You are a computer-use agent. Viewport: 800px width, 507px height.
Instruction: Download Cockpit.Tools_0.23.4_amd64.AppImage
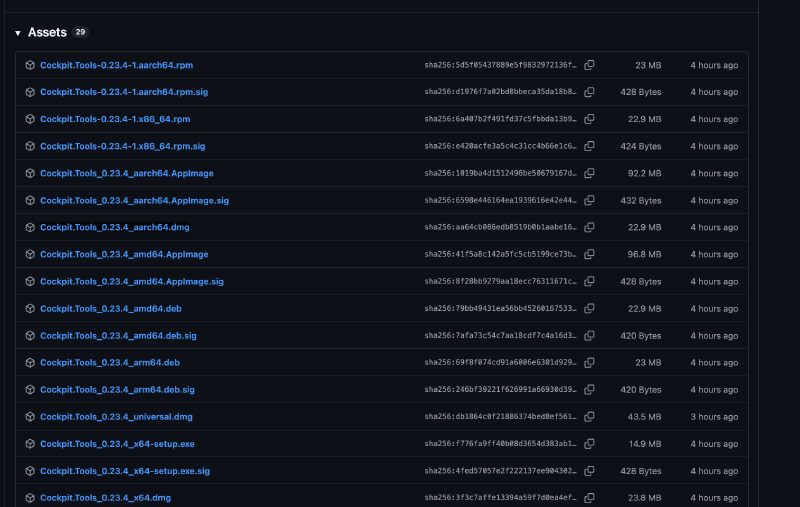pyautogui.click(x=124, y=255)
